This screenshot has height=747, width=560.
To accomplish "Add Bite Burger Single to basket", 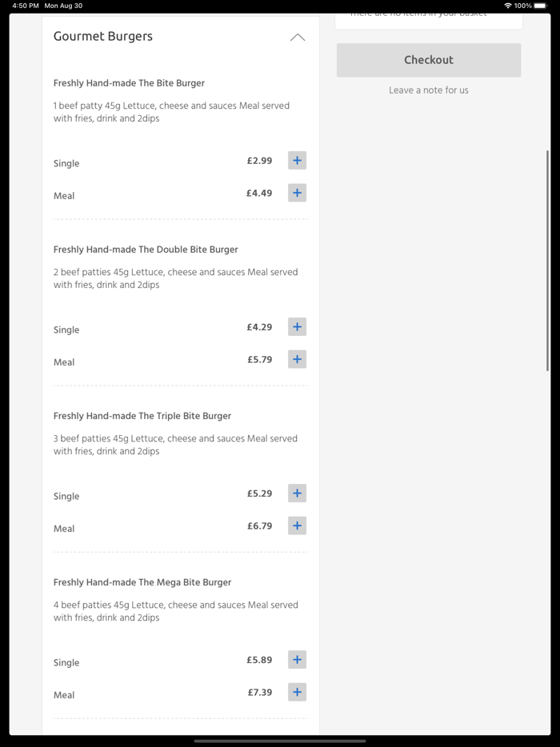I will pyautogui.click(x=297, y=161).
